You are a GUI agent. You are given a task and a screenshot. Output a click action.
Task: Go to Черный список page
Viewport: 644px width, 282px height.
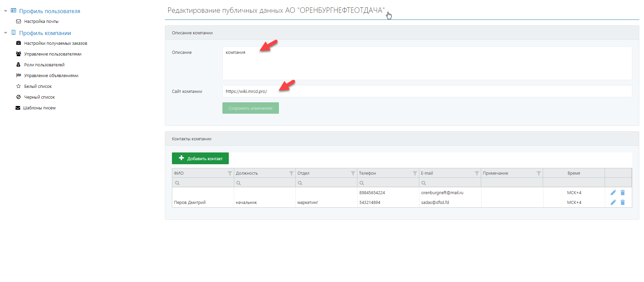[39, 97]
